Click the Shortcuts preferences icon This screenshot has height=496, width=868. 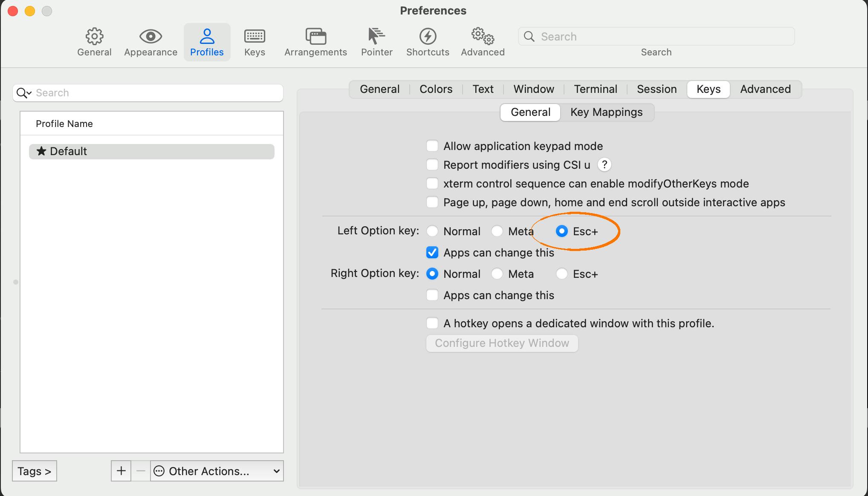coord(428,41)
